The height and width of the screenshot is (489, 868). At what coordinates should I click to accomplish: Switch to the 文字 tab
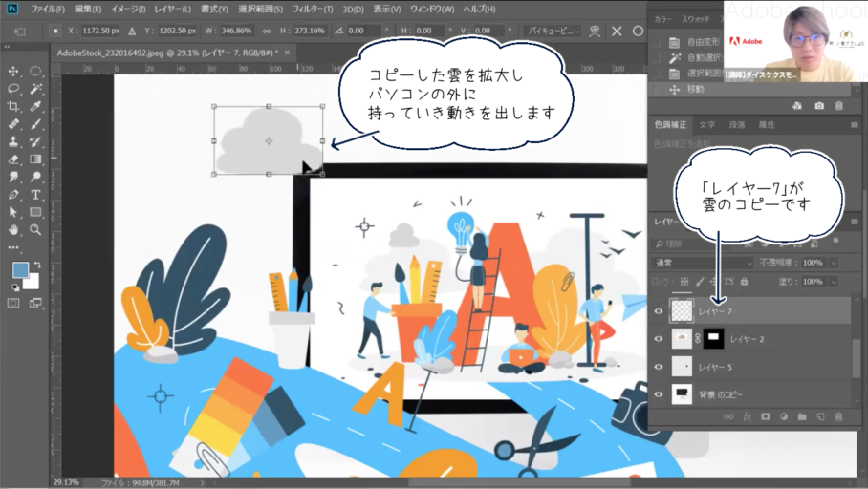pyautogui.click(x=706, y=125)
